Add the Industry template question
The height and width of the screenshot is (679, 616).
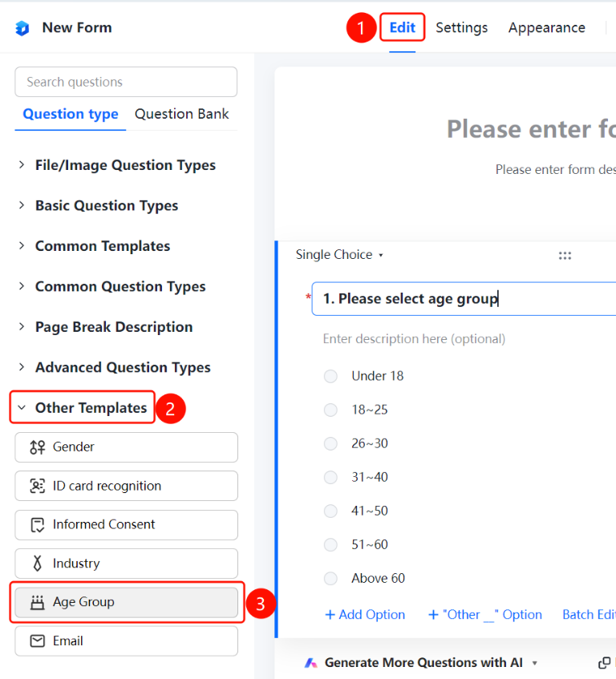(x=126, y=564)
